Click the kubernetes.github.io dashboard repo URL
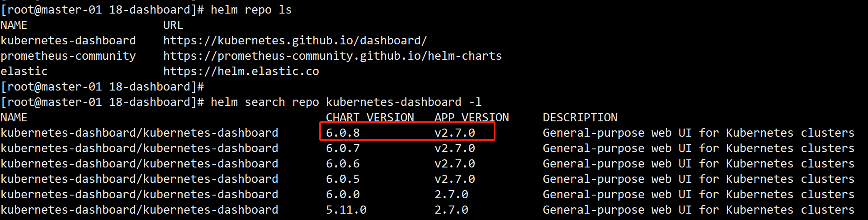Image resolution: width=868 pixels, height=220 pixels. click(x=295, y=41)
